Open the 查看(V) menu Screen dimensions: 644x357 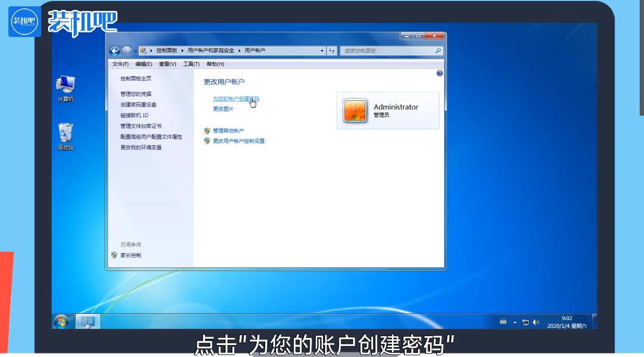tap(168, 64)
